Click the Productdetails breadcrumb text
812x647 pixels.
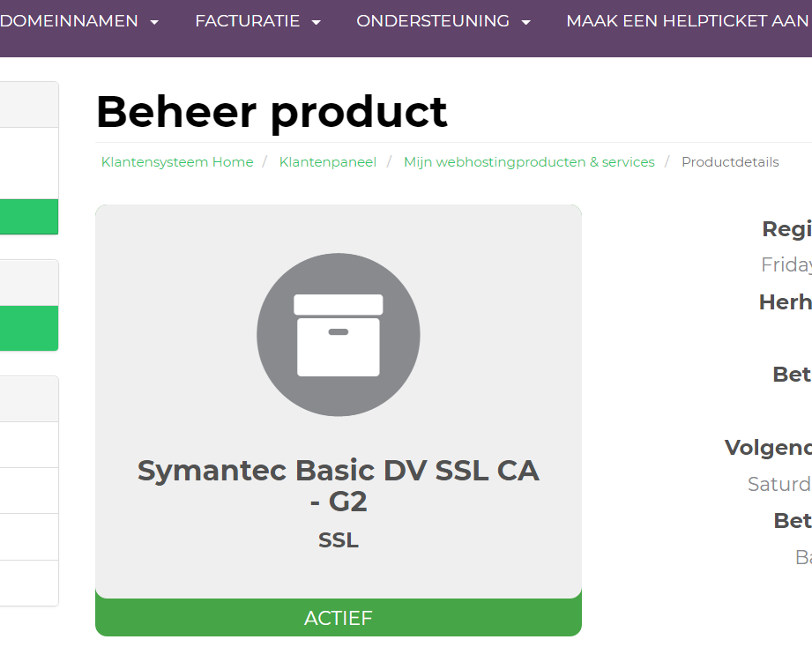click(x=730, y=162)
